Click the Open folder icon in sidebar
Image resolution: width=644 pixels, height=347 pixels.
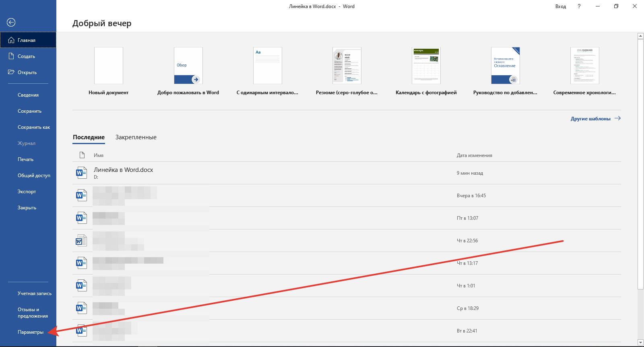pyautogui.click(x=11, y=72)
